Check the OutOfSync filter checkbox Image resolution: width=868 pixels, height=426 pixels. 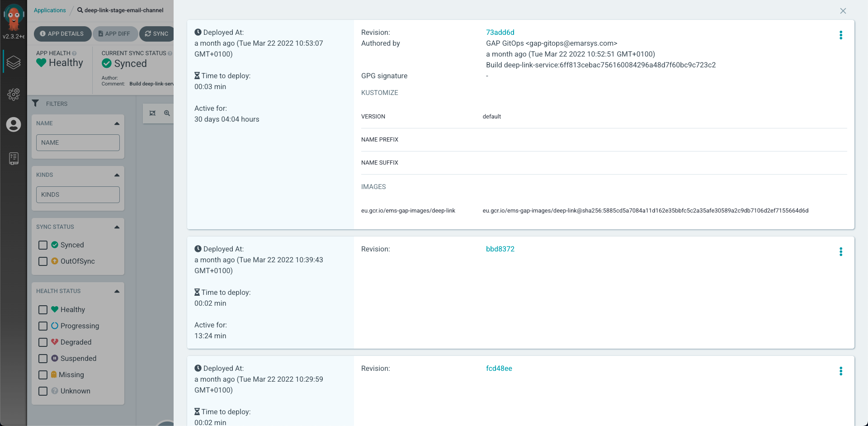coord(43,261)
